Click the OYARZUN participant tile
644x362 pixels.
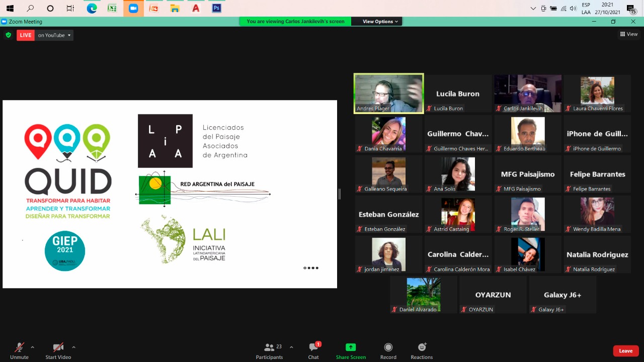(493, 295)
